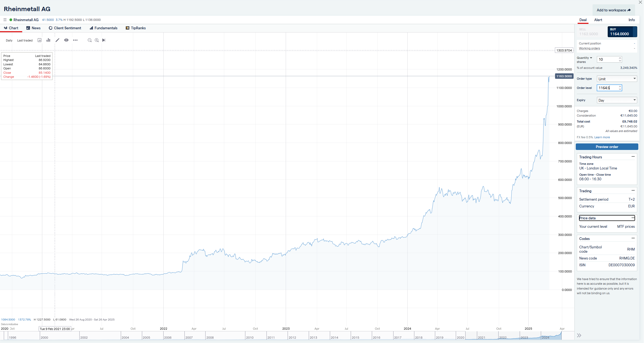Close the Rheinmetall AG panel
The width and height of the screenshot is (644, 343).
click(640, 2)
